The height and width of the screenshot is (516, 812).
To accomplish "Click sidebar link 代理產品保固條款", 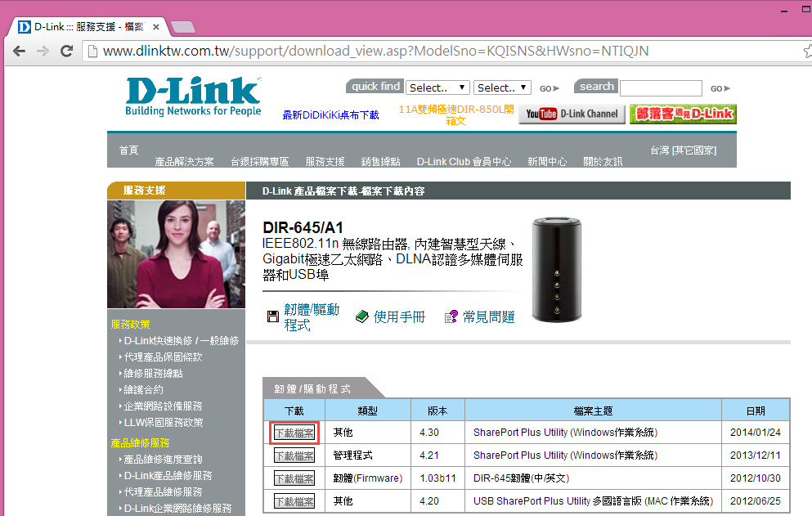I will (163, 357).
